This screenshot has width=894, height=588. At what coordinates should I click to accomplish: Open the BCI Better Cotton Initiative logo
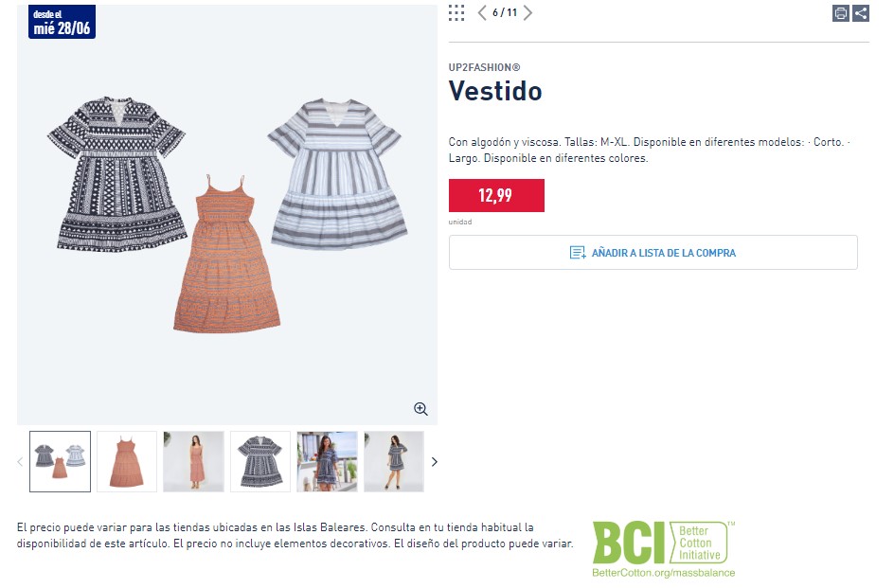point(664,548)
